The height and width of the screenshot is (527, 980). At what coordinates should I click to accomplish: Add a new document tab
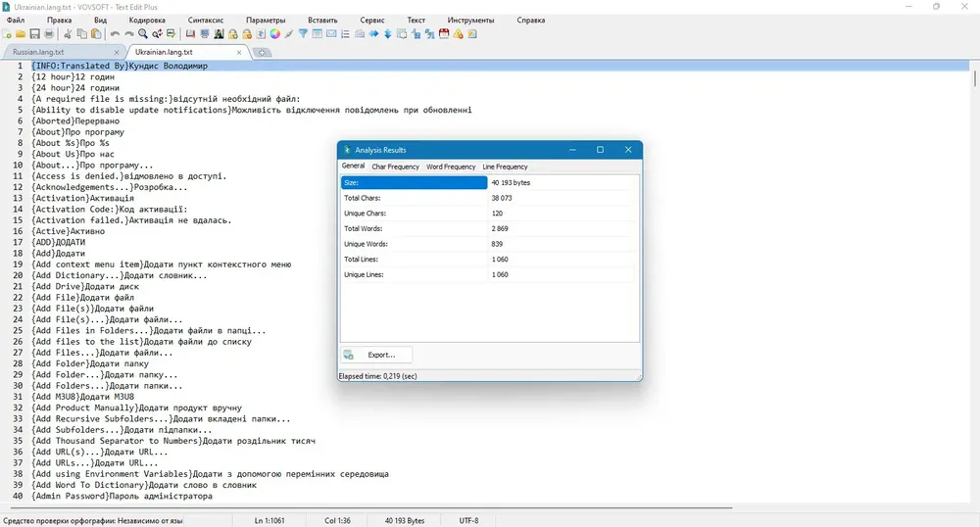[262, 53]
